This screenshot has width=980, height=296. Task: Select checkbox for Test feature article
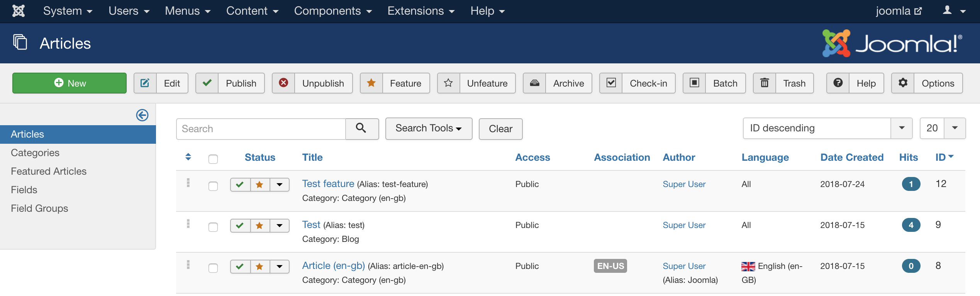(213, 186)
